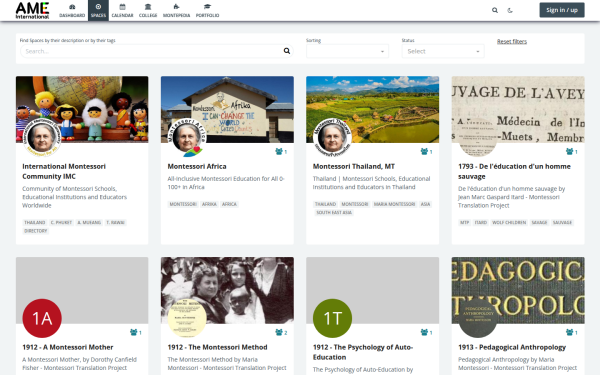This screenshot has height=375, width=600.
Task: Select the MARIA MONTESSORI tag
Action: click(394, 204)
